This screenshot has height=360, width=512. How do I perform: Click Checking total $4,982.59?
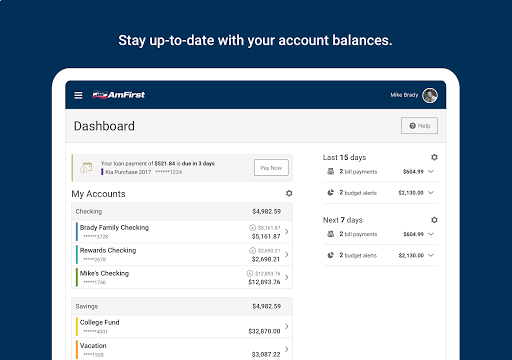pos(267,211)
